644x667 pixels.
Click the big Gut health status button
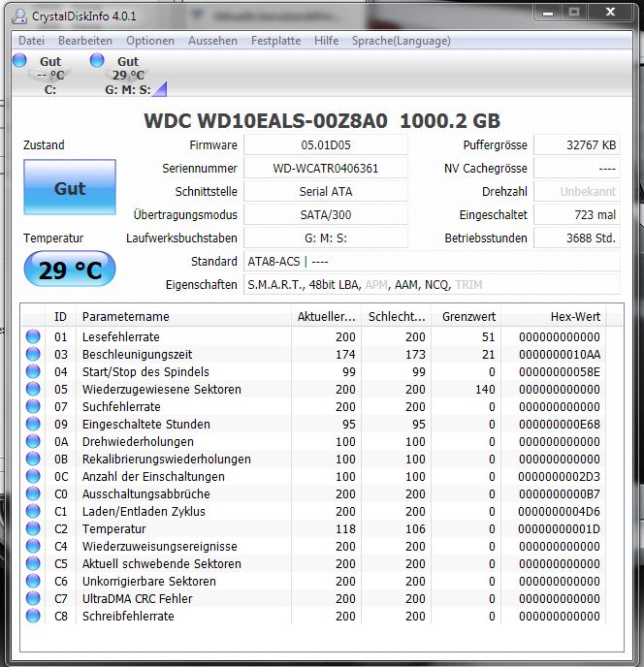tap(70, 187)
